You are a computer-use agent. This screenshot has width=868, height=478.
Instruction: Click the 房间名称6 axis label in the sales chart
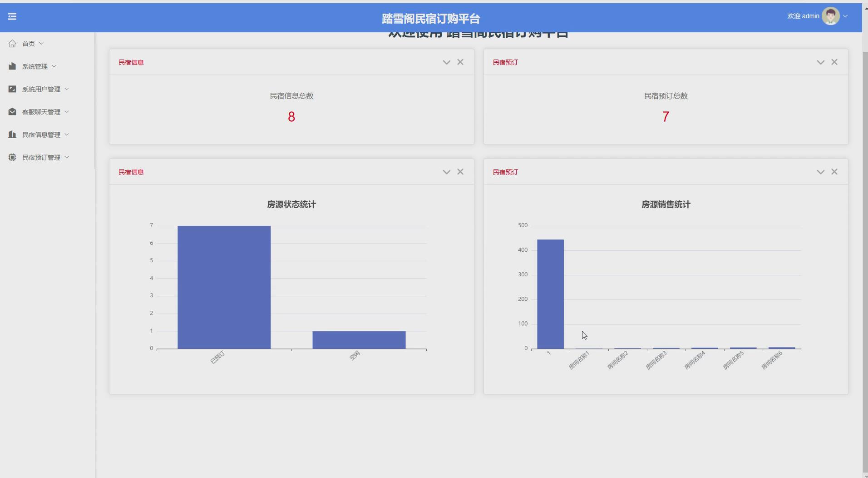coord(772,360)
